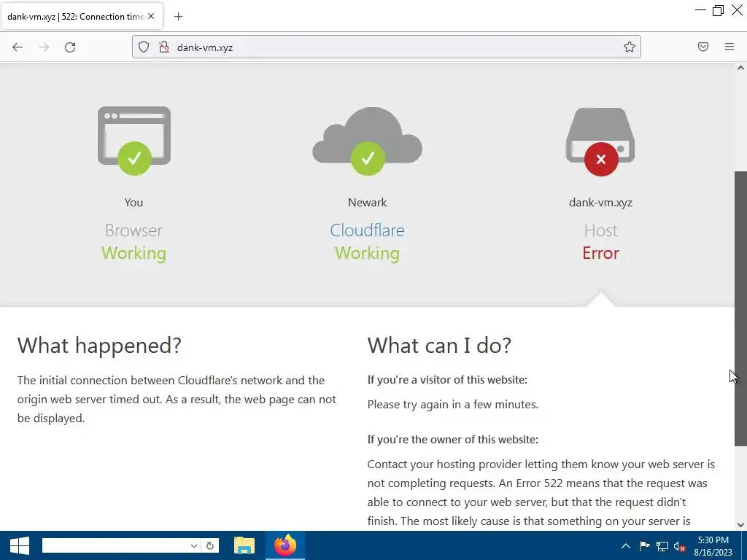Click the vertical scrollbar thumb
Screen dimensions: 747x560
click(740, 308)
